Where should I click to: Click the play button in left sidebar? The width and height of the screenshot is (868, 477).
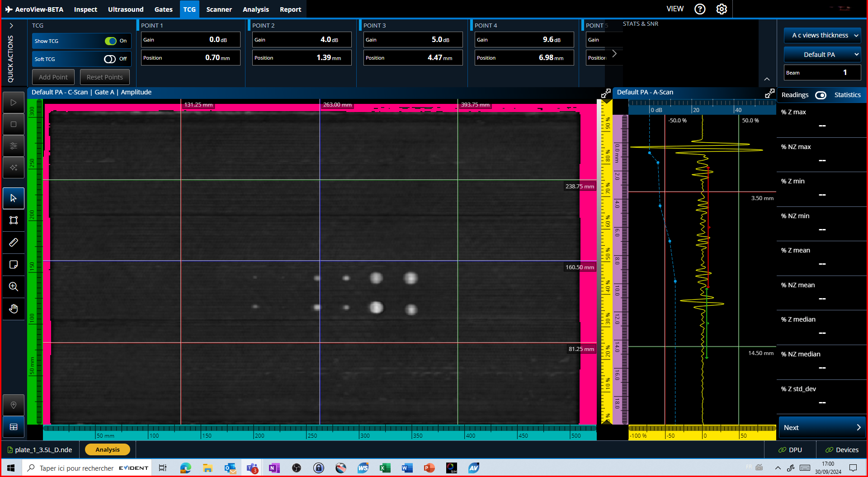pyautogui.click(x=14, y=103)
